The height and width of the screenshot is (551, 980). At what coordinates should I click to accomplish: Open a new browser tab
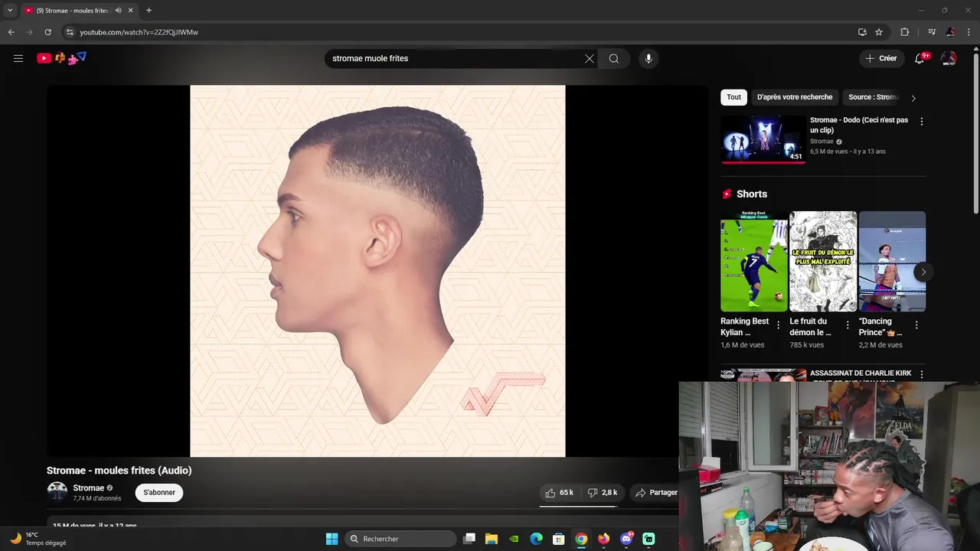(x=149, y=11)
